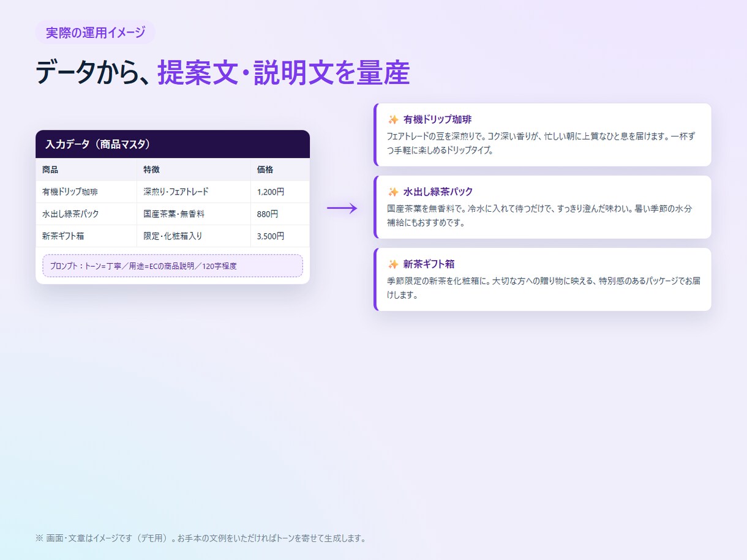
Task: Click the description starting 季節限定の新茶を化粧箱に
Action: pos(544,288)
